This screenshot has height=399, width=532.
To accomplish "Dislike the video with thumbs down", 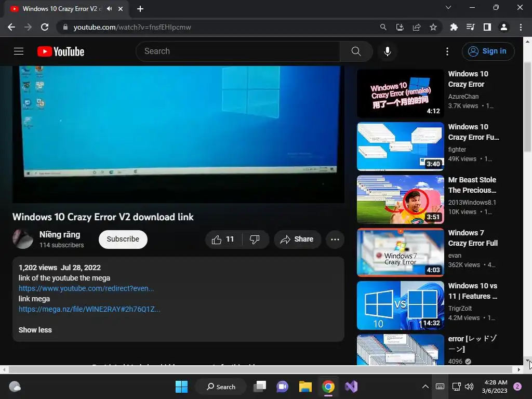I will click(255, 239).
